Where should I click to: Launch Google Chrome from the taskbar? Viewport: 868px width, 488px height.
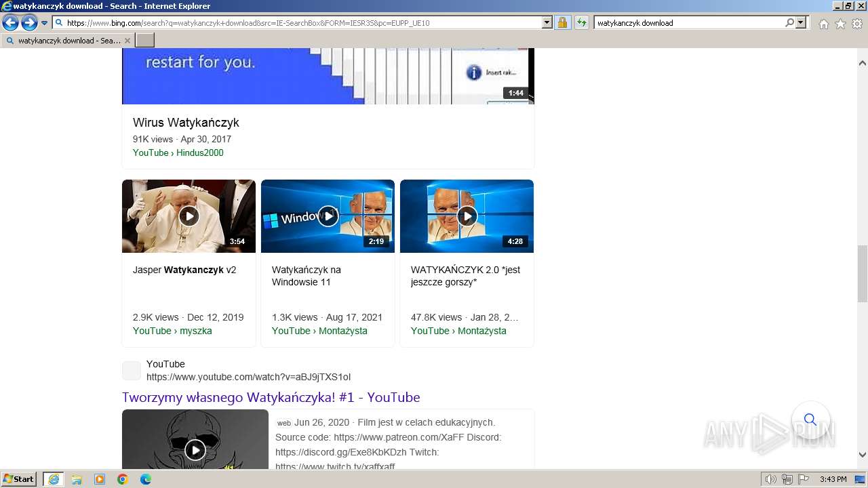pyautogui.click(x=123, y=479)
